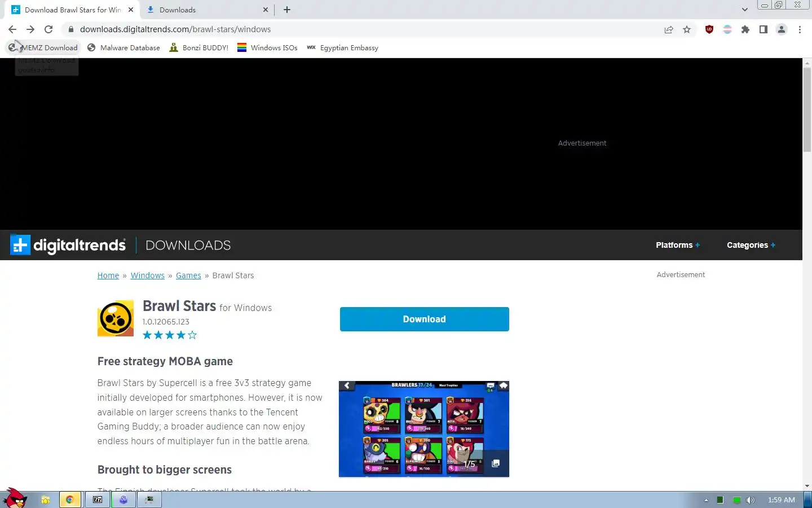Screen dimensions: 812x508
Task: Open the Malware Database bookmark
Action: click(x=123, y=48)
